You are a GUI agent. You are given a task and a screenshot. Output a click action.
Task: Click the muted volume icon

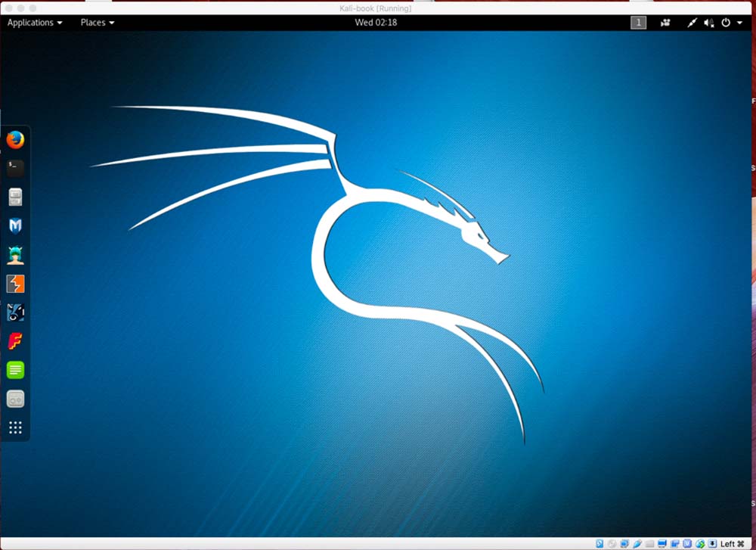709,23
